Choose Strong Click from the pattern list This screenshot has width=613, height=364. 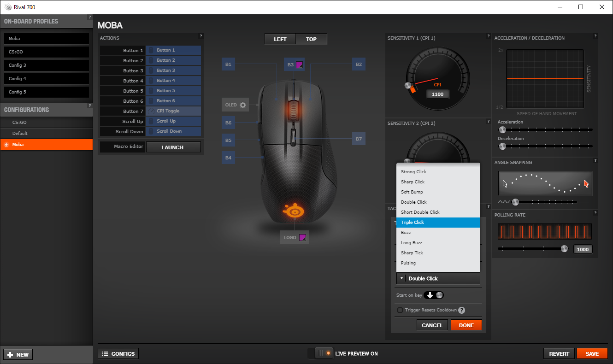pyautogui.click(x=438, y=171)
